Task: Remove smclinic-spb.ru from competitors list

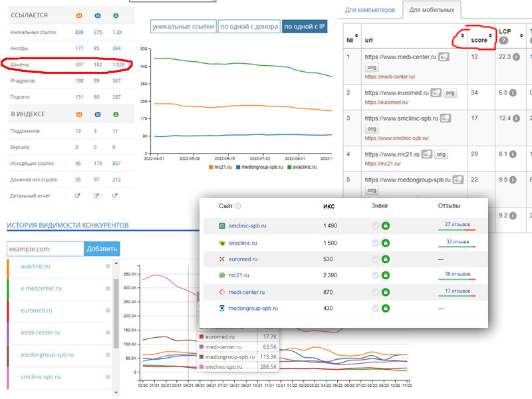Action: (x=108, y=376)
